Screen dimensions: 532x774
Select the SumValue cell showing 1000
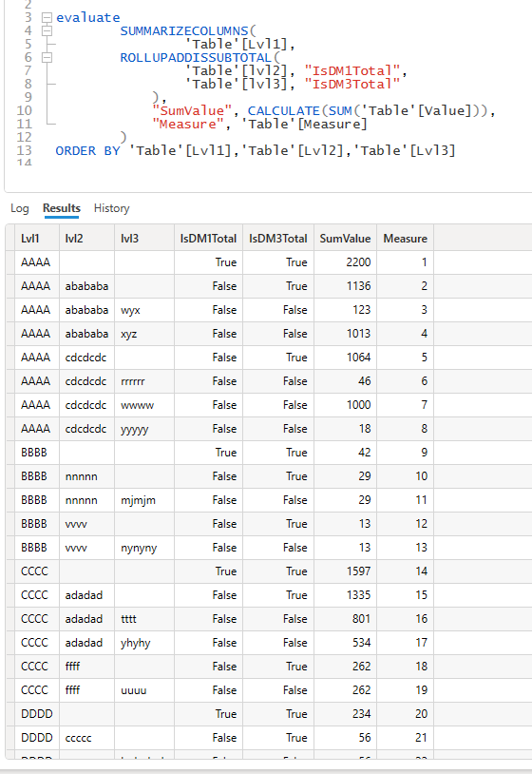click(345, 405)
